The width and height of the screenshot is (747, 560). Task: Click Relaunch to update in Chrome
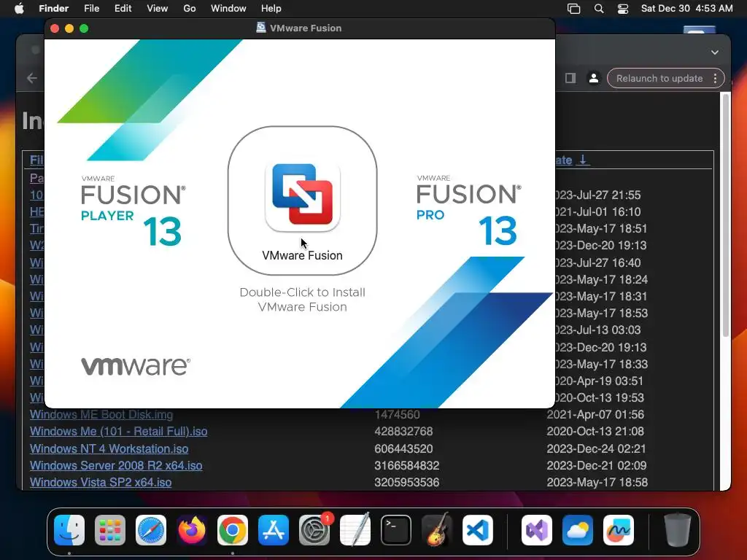659,78
